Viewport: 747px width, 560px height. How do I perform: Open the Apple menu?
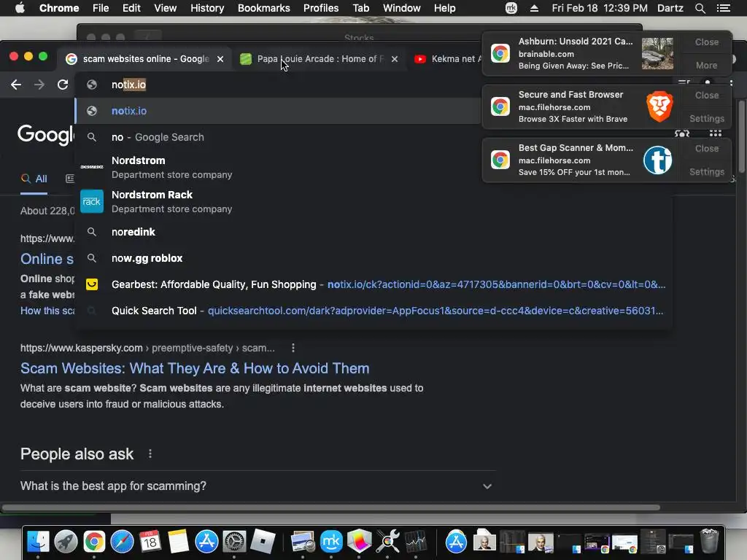(x=20, y=8)
